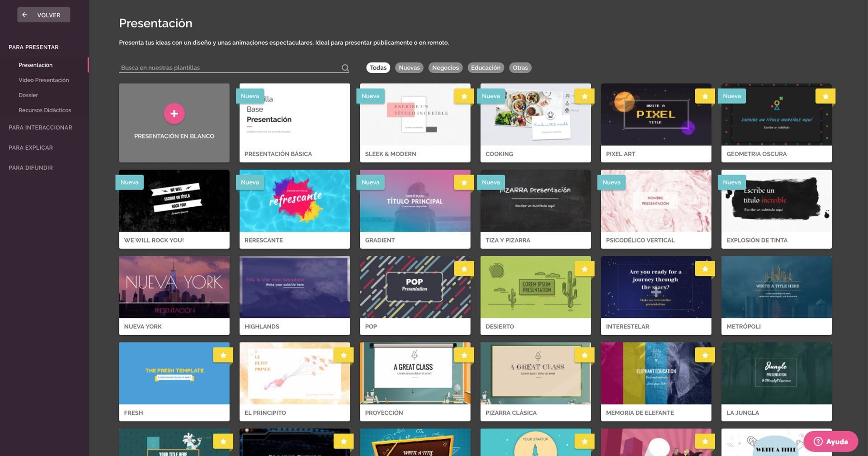Screen dimensions: 868x456
Task: Filter templates by Educación
Action: tap(486, 68)
